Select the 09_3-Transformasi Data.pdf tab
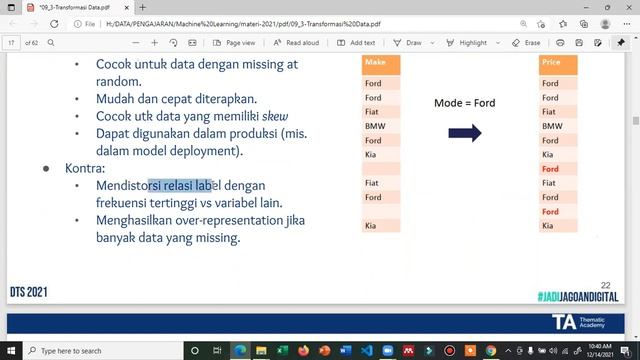640x360 pixels. pyautogui.click(x=75, y=7)
